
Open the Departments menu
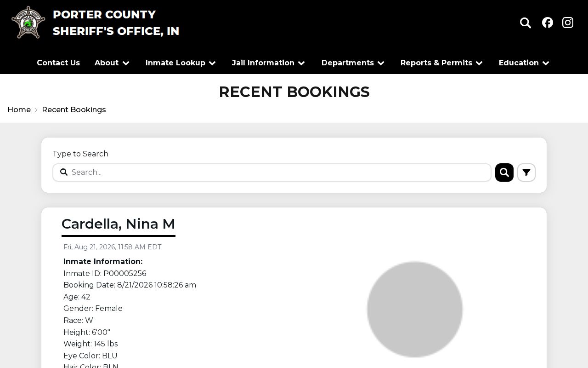click(348, 63)
